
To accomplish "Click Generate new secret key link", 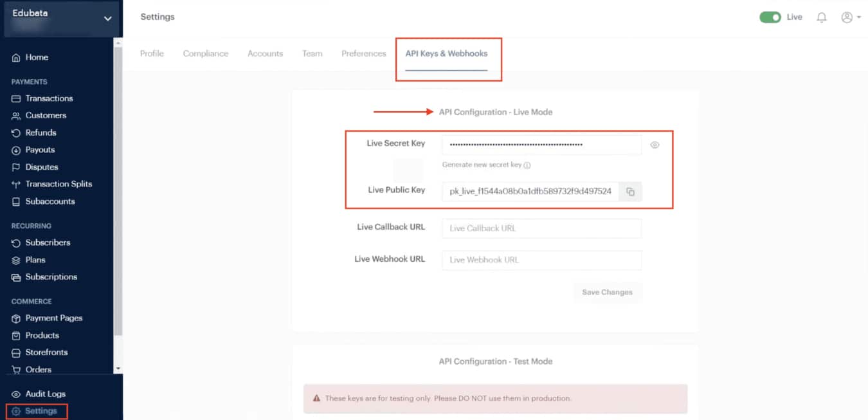I will tap(482, 165).
